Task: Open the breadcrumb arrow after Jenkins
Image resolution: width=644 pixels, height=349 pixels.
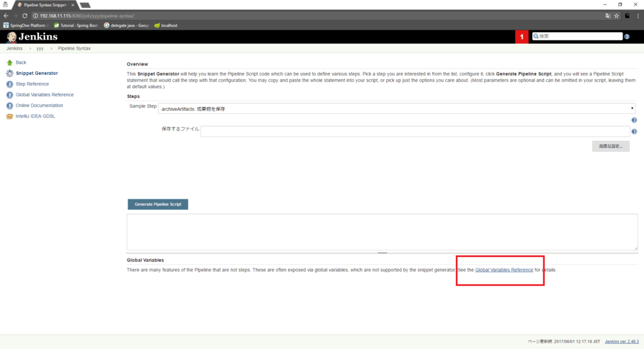Action: point(29,48)
